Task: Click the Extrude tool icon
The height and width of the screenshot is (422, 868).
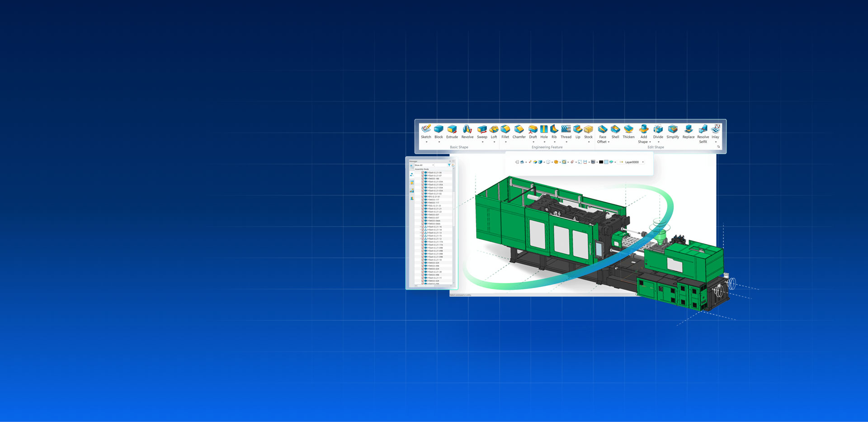Action: (x=452, y=131)
